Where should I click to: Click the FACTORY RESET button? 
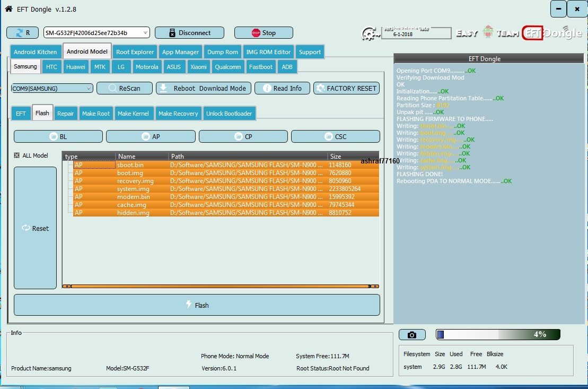point(347,88)
